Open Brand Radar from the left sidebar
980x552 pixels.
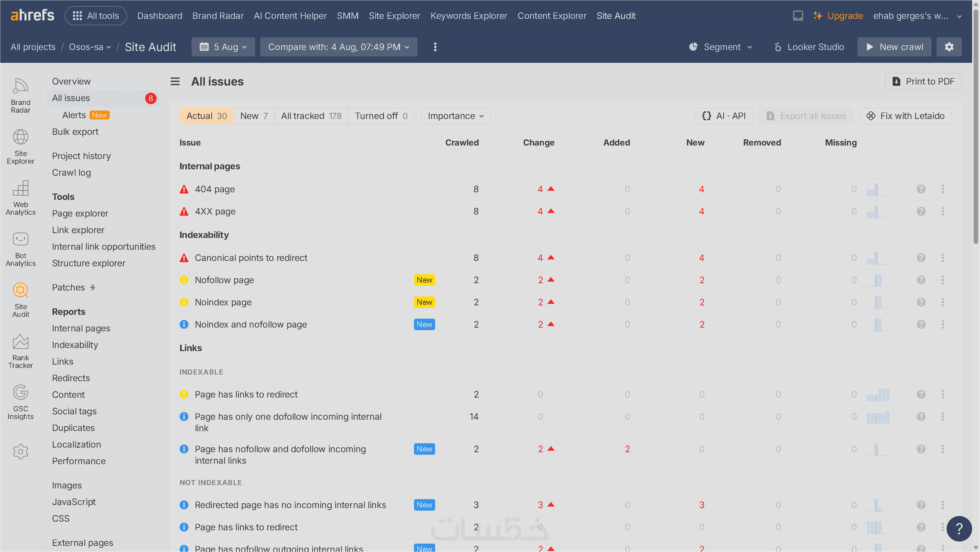[21, 96]
